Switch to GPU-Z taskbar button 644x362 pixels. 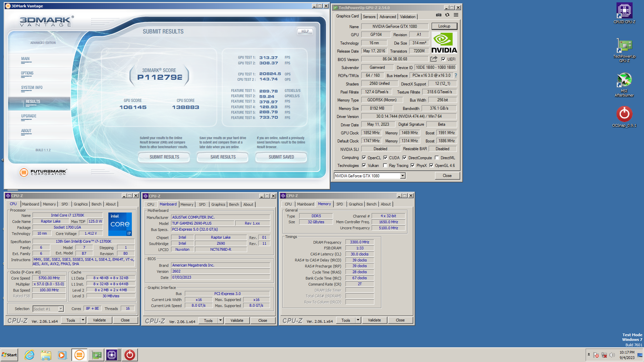[x=96, y=355]
